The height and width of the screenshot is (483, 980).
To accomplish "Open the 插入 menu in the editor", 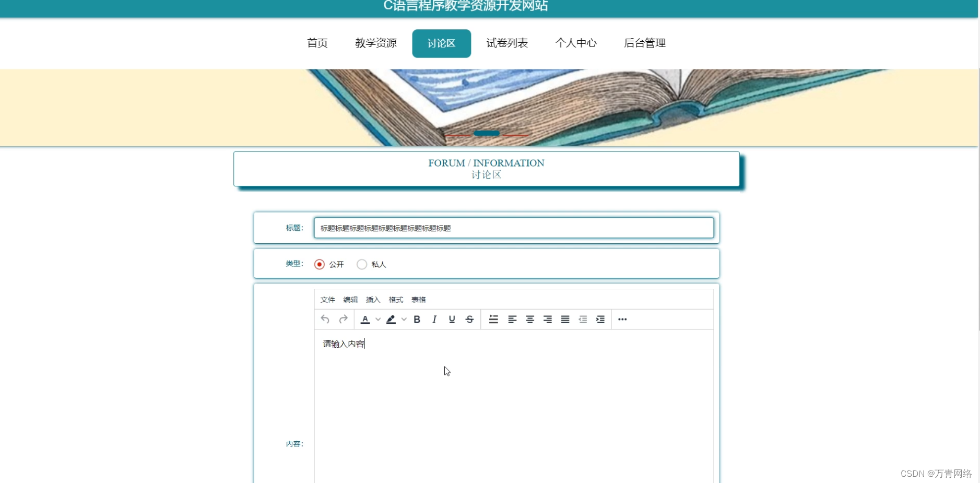I will (373, 300).
